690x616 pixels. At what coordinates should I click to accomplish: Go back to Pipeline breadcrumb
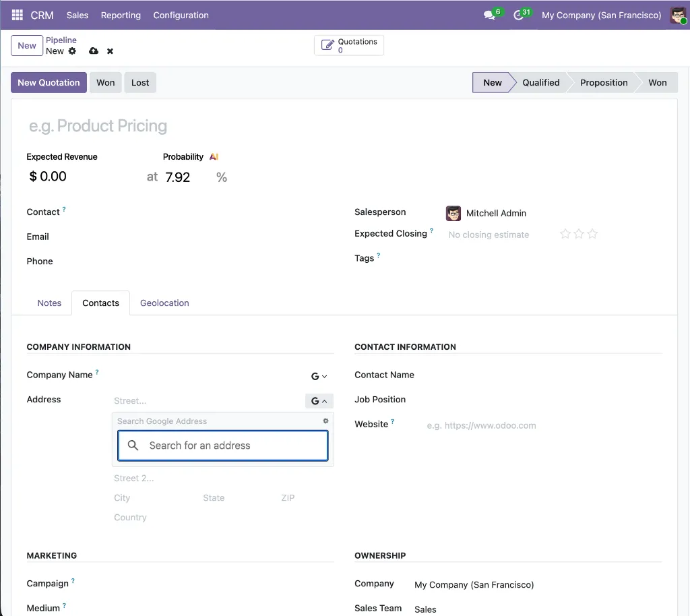61,40
